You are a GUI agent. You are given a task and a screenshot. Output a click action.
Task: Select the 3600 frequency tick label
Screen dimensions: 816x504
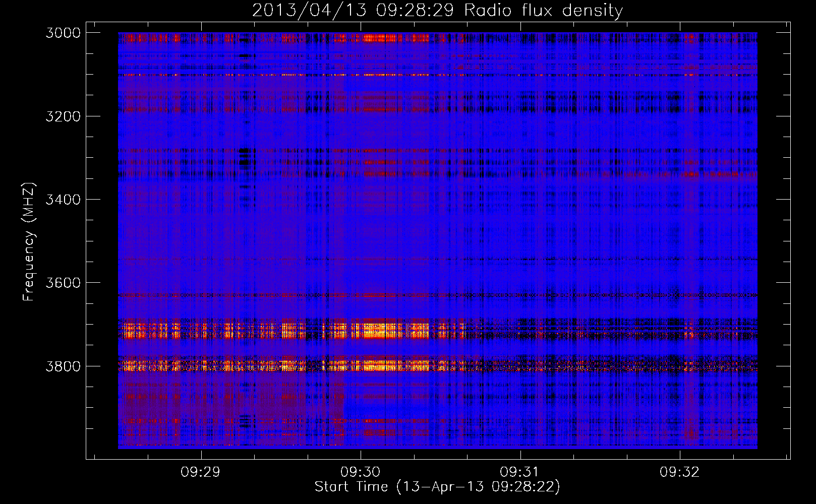pos(63,283)
